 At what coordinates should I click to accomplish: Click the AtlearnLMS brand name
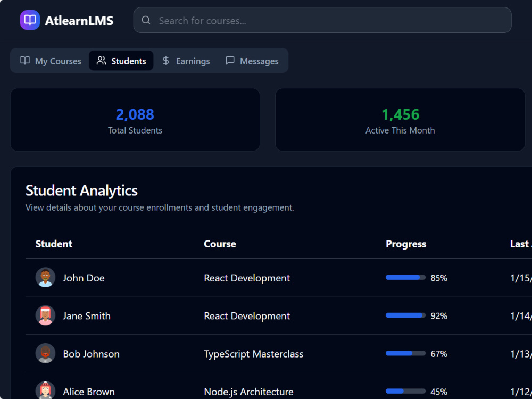(x=79, y=21)
